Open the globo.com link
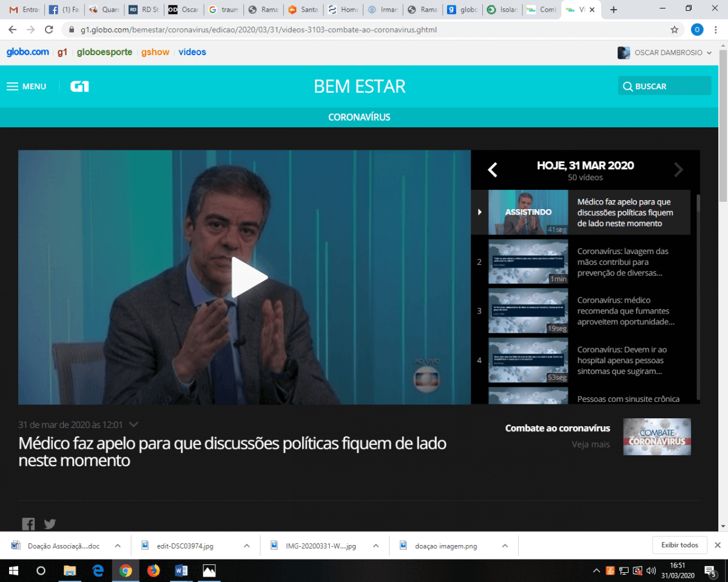 point(28,52)
